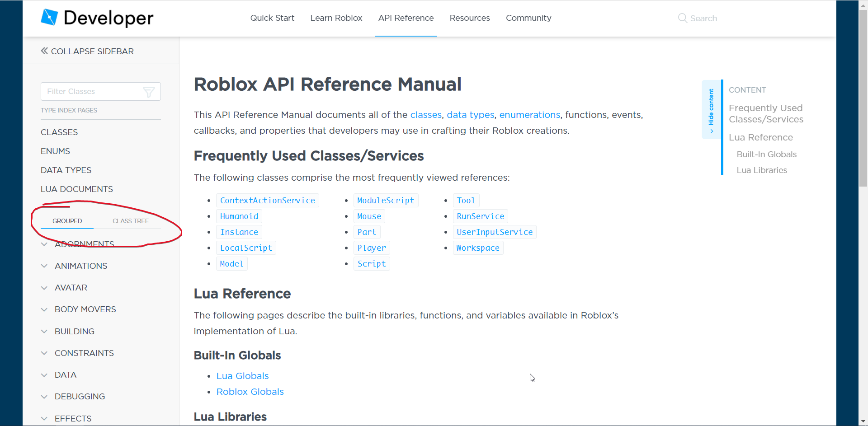868x426 pixels.
Task: Collapse the sidebar
Action: [87, 51]
